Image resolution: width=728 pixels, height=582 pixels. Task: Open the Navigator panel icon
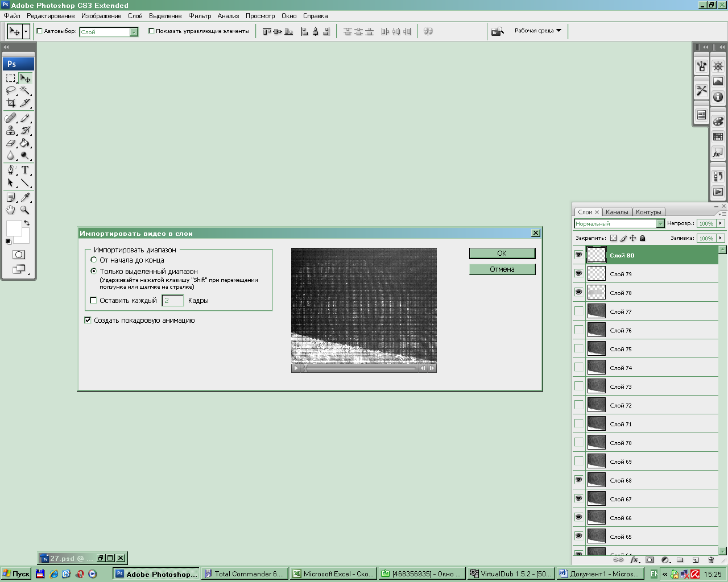click(x=718, y=66)
